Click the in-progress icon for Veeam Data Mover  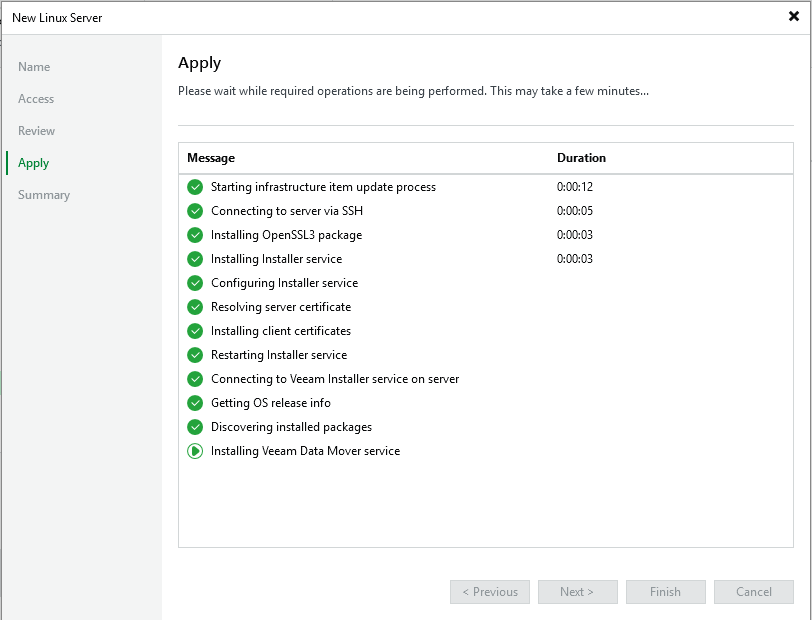(x=195, y=451)
